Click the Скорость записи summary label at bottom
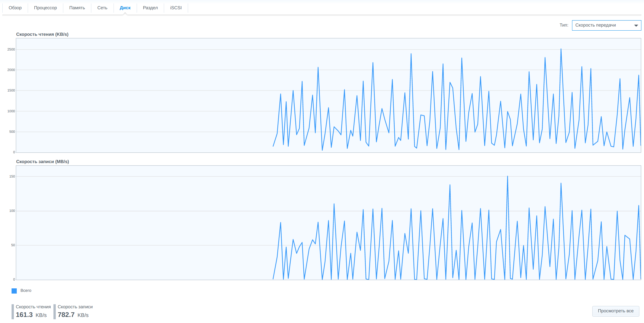The image size is (644, 323). click(x=75, y=307)
